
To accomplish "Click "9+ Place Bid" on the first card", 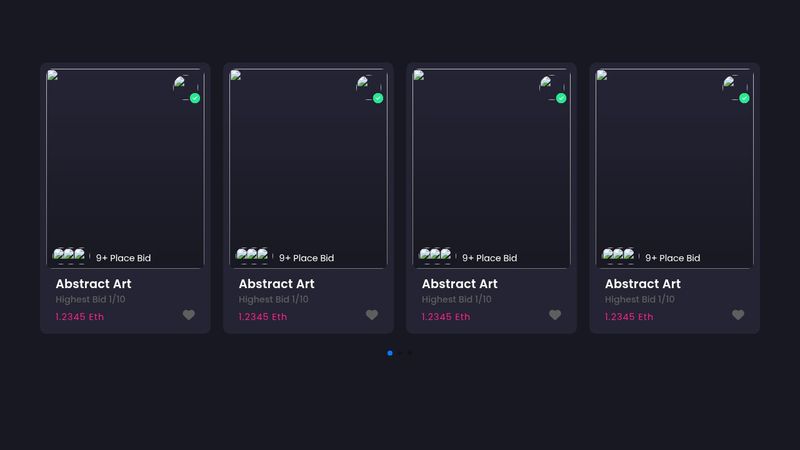I will (x=123, y=258).
